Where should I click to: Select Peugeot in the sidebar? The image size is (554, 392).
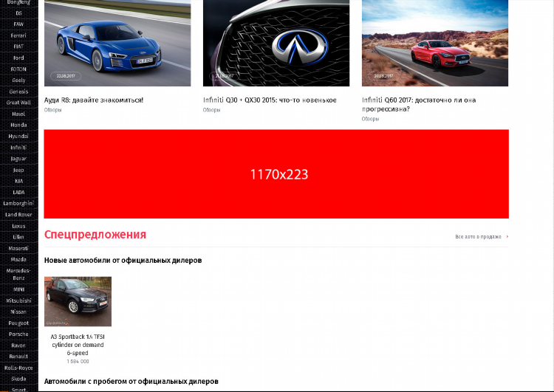[18, 323]
